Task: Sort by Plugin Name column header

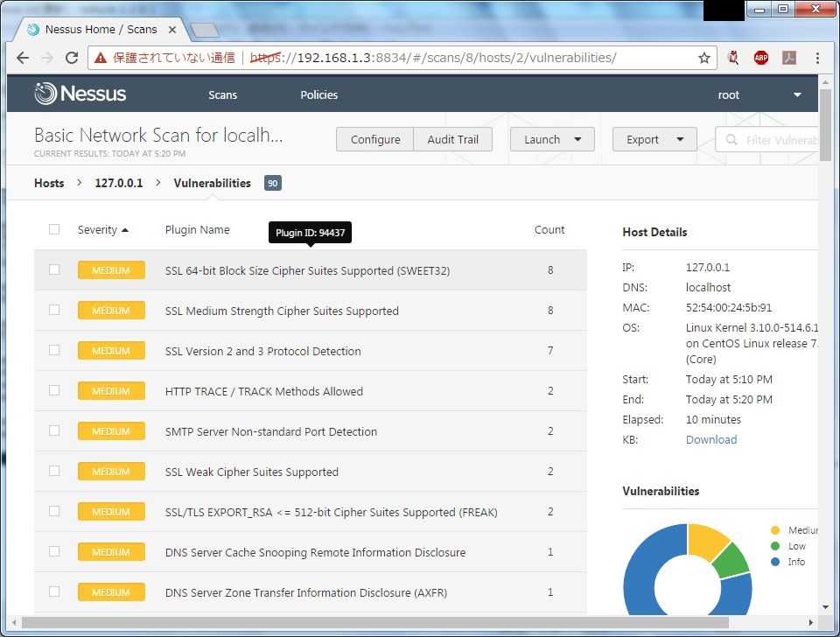Action: (x=197, y=230)
